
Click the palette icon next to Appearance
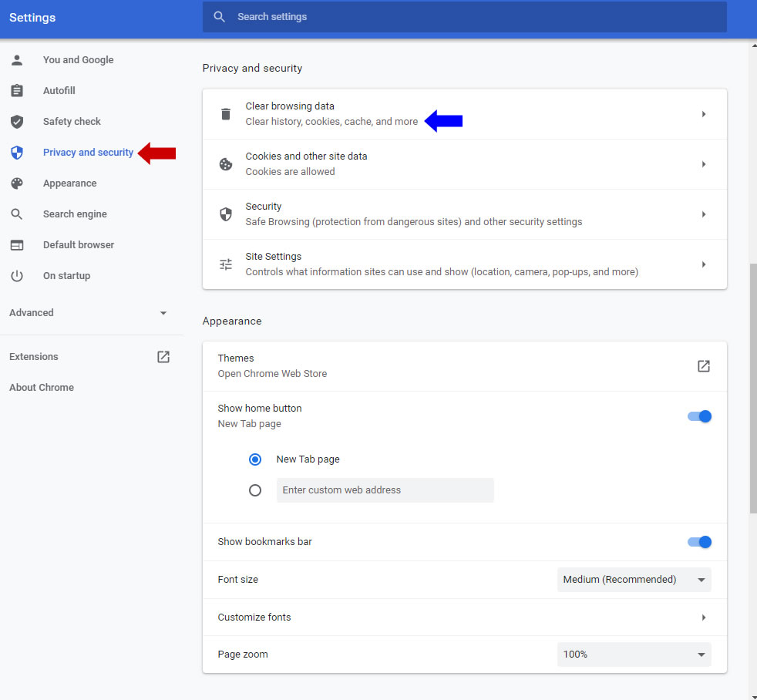(17, 183)
